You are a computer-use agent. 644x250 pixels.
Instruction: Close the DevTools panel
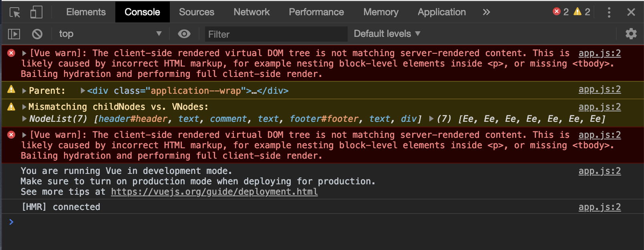point(631,12)
